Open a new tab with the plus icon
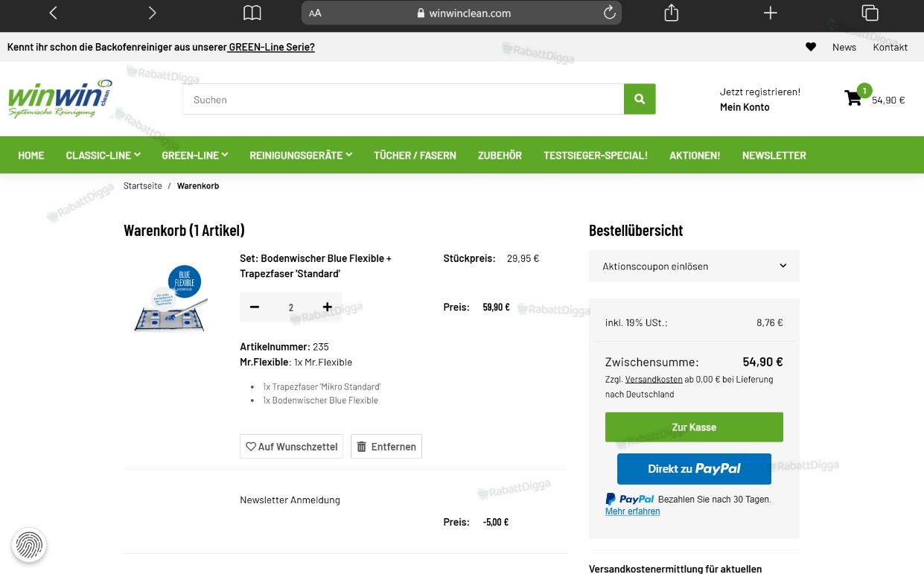The width and height of the screenshot is (924, 574). (x=771, y=13)
